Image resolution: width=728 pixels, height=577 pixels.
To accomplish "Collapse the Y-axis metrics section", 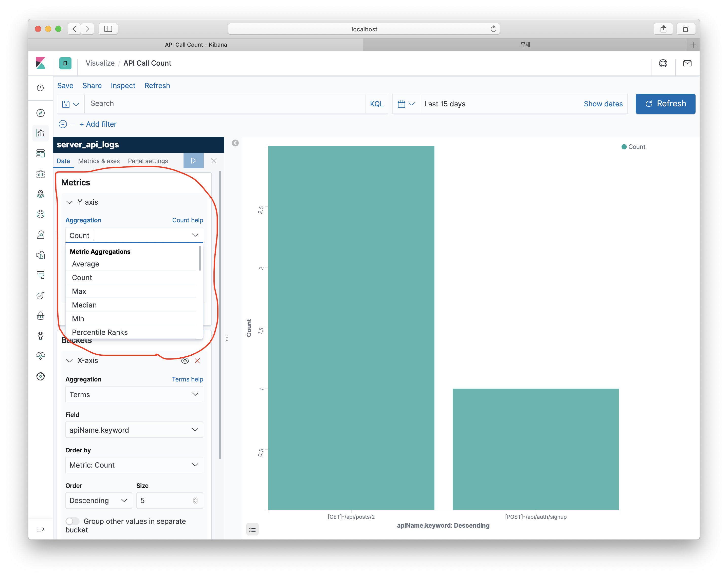I will (69, 202).
